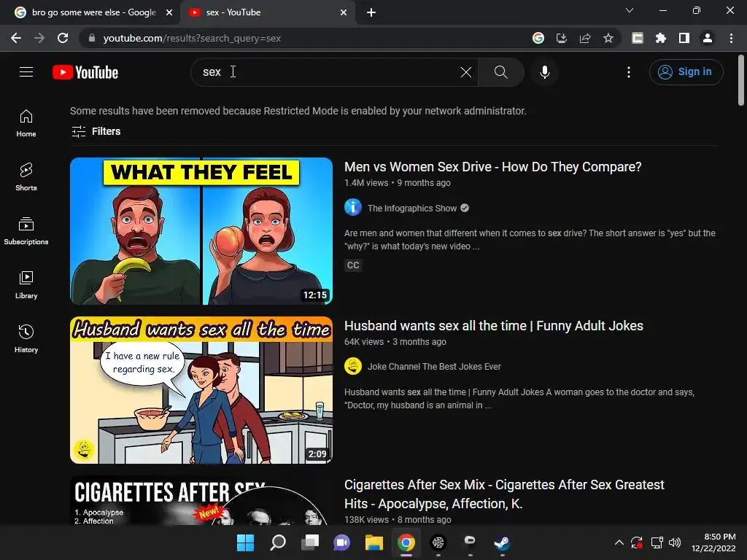Click the page vertical scrollbar
This screenshot has width=747, height=560.
(x=741, y=80)
